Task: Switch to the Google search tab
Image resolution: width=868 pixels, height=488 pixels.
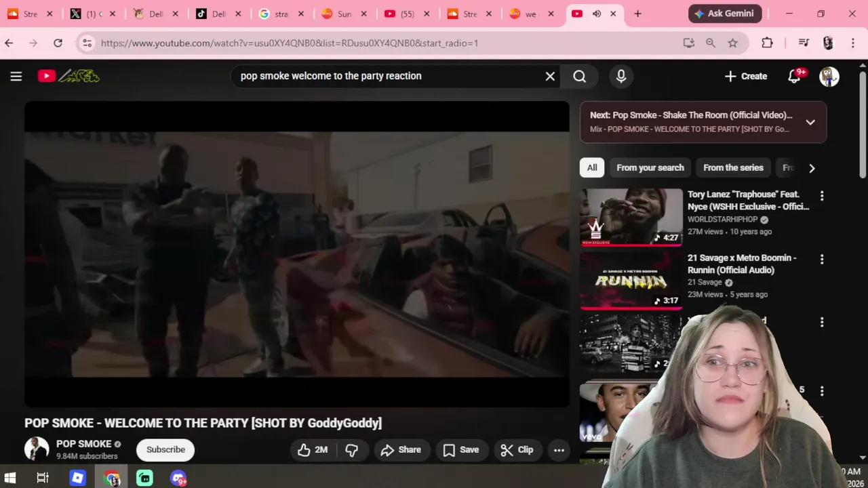Action: pos(281,14)
